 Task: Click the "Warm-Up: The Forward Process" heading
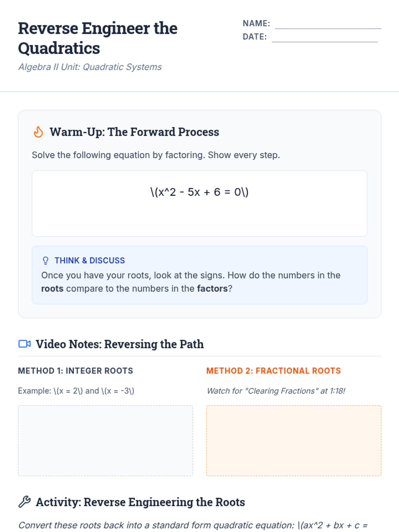134,132
